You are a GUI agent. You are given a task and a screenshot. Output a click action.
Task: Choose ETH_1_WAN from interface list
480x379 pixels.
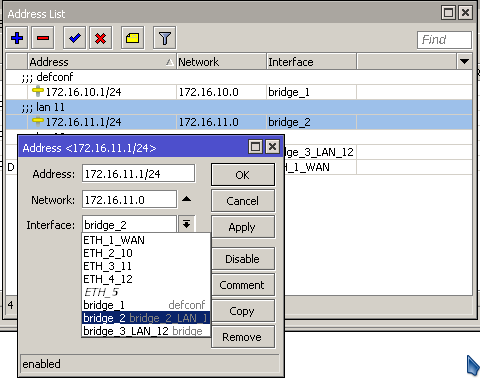(x=146, y=240)
